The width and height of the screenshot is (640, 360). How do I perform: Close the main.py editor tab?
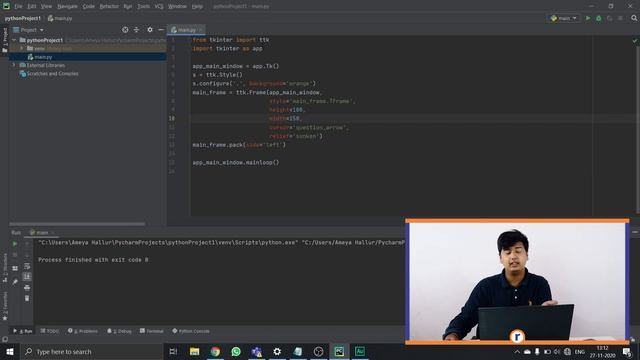click(200, 30)
